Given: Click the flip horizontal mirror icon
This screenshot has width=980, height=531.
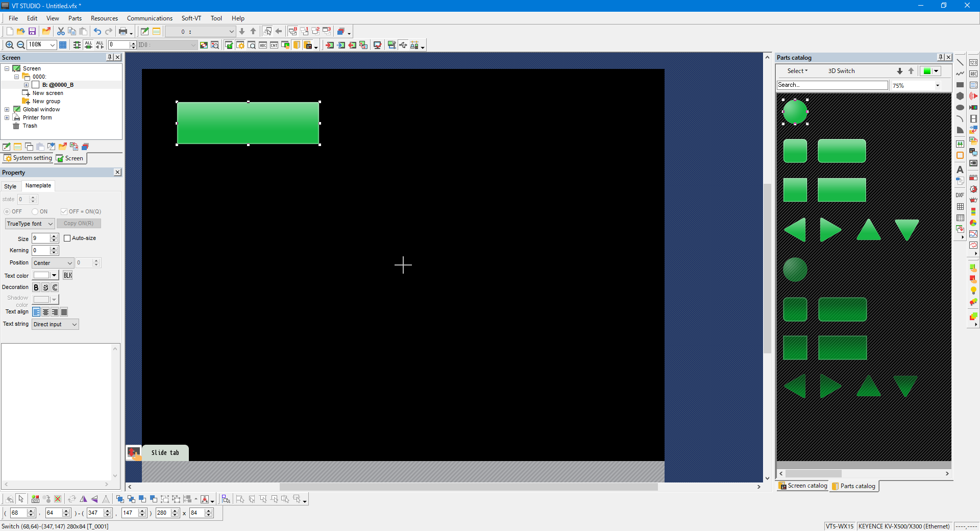Looking at the screenshot, I should [83, 499].
